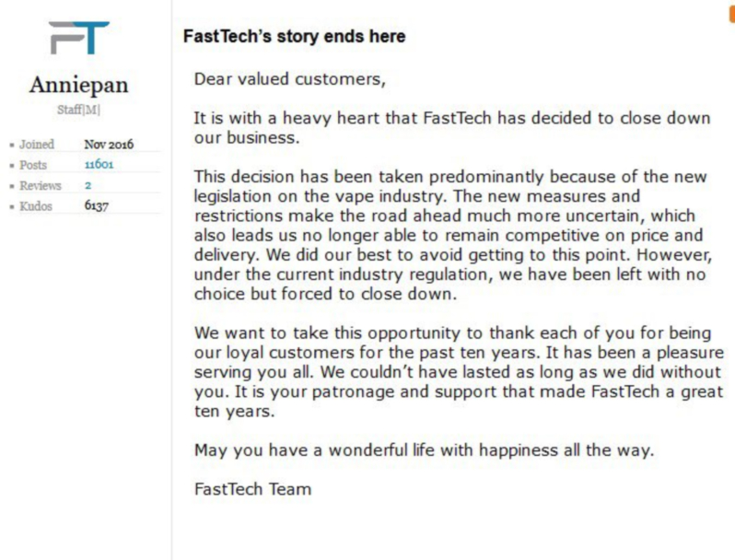Click the FastTech FT logo avatar
Viewport: 735px width, 560px height.
tap(79, 38)
